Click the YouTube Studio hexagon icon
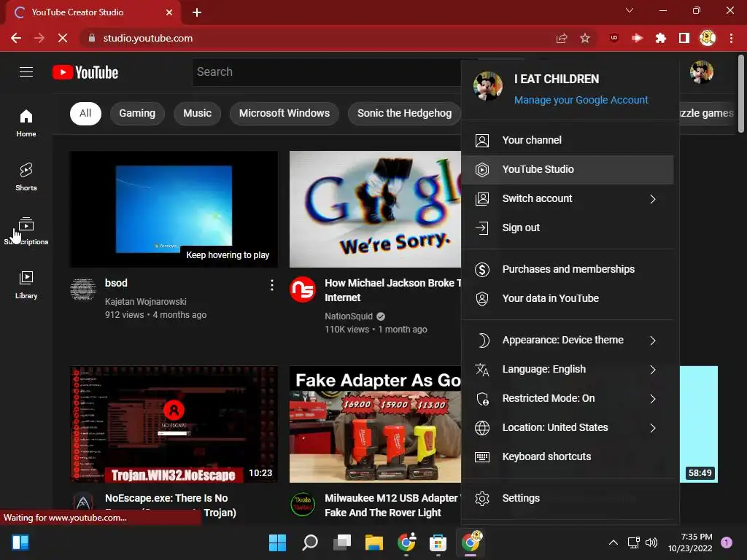747x560 pixels. 482,169
